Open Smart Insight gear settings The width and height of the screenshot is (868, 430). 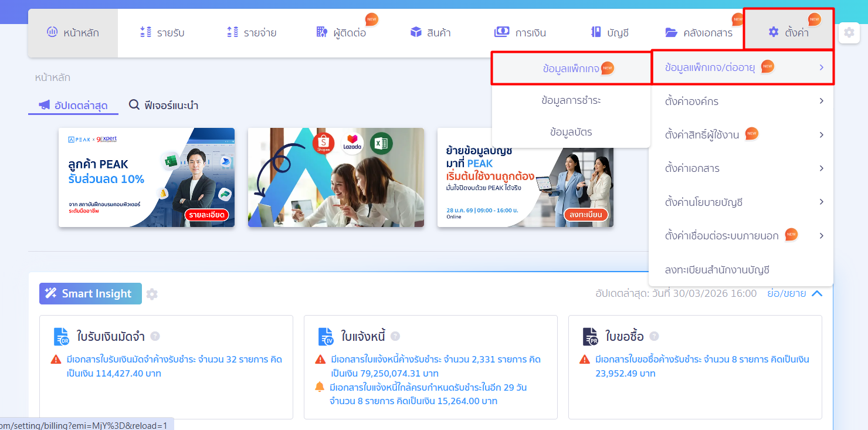[152, 294]
